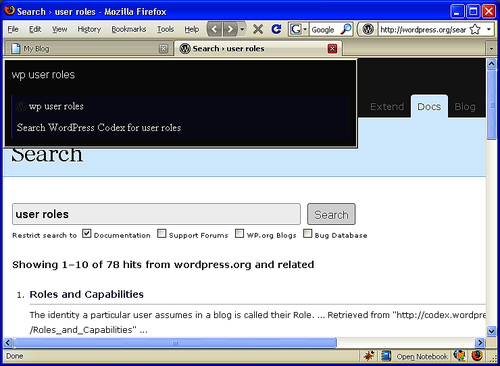Open the Bookmarks menu
The height and width of the screenshot is (366, 500).
pyautogui.click(x=129, y=29)
